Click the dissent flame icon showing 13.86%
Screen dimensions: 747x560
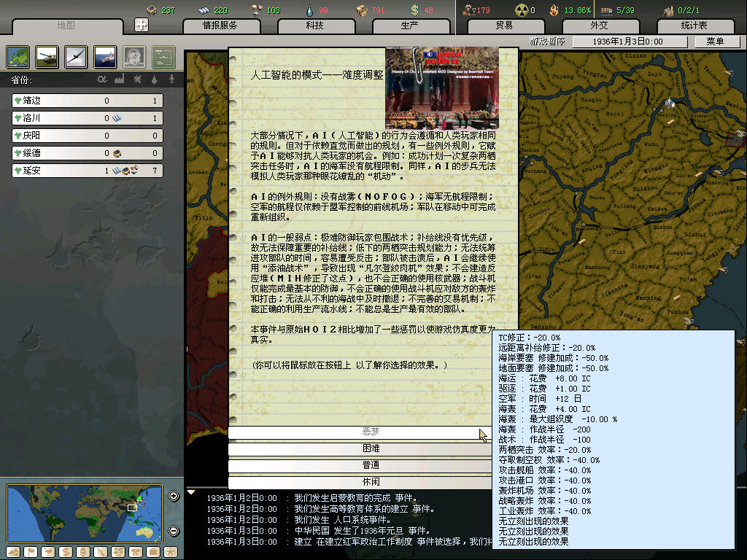click(554, 10)
